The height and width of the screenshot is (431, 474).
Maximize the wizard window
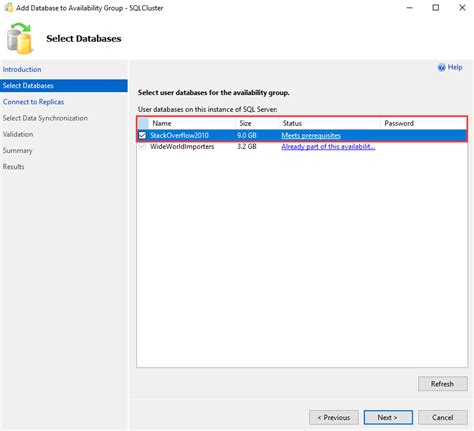[436, 8]
